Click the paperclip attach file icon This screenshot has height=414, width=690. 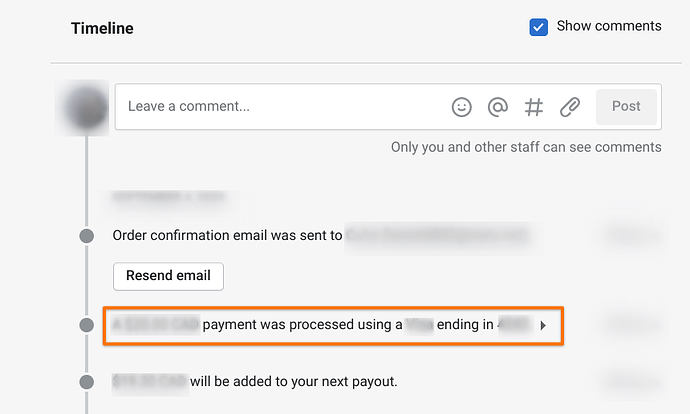coord(570,107)
